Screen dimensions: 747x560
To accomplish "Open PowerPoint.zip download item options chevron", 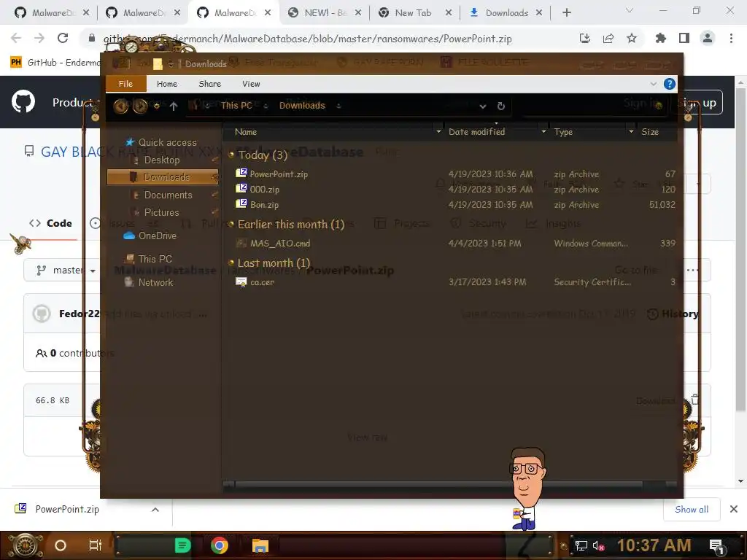I will (x=155, y=510).
